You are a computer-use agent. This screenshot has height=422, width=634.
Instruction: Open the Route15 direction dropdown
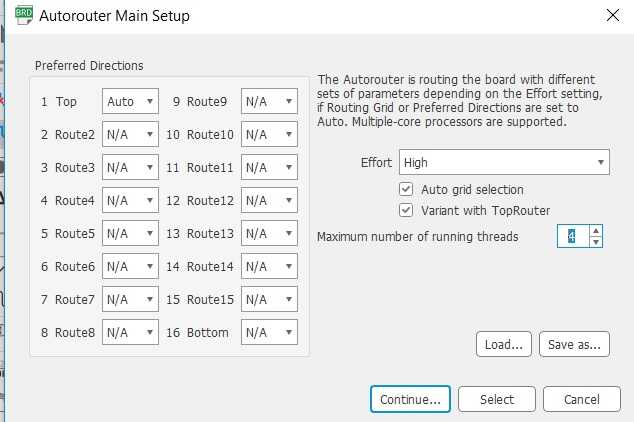coord(269,300)
